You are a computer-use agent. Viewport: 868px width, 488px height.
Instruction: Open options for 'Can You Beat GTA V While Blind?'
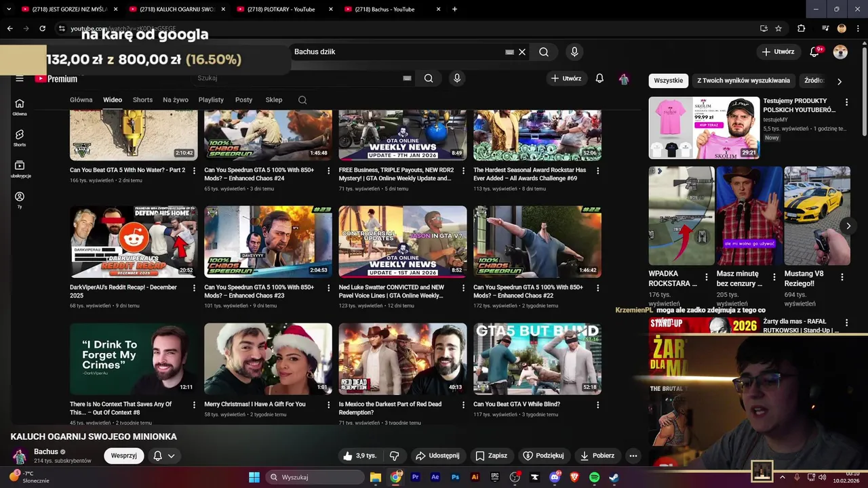[597, 405]
